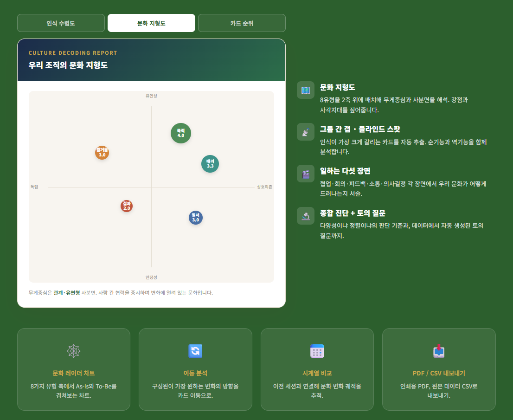Screen dimensions: 513x420
Task: Click the 시계열 비교 card title
Action: coord(317,373)
